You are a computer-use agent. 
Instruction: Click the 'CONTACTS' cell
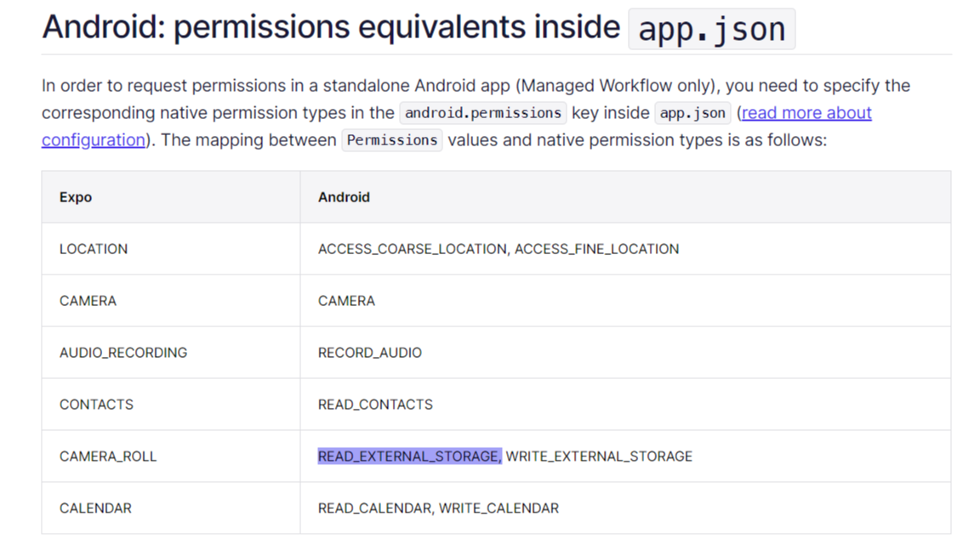(x=171, y=405)
